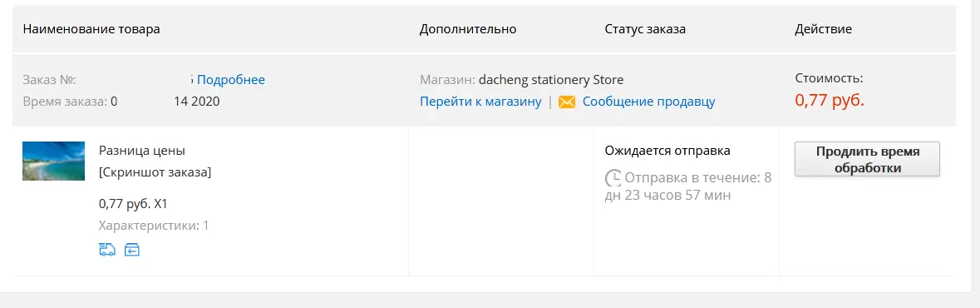Click the orange envelope message icon

click(x=566, y=102)
